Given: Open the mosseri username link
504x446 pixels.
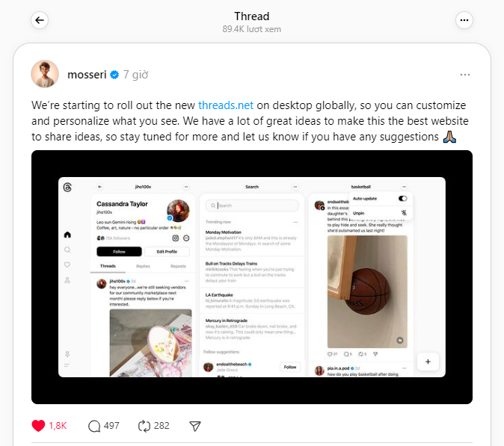Looking at the screenshot, I should (x=87, y=75).
